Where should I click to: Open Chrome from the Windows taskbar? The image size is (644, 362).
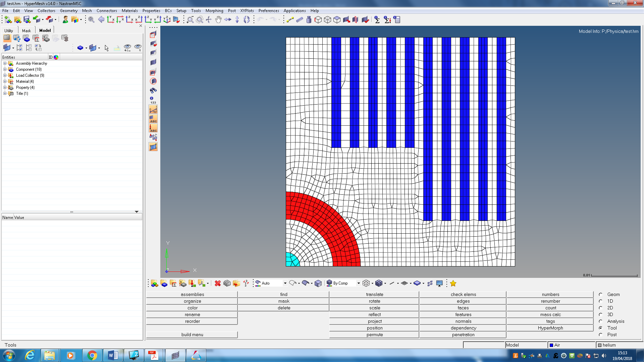[92, 355]
